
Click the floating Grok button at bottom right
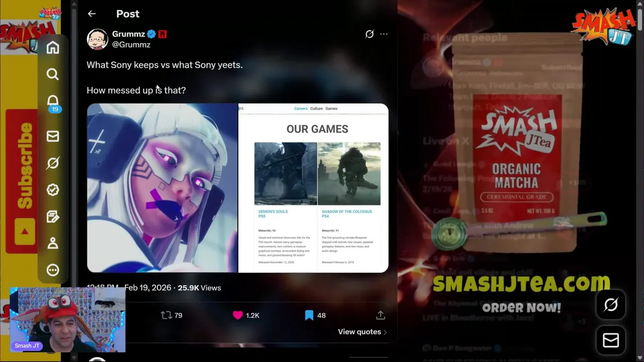(x=611, y=304)
